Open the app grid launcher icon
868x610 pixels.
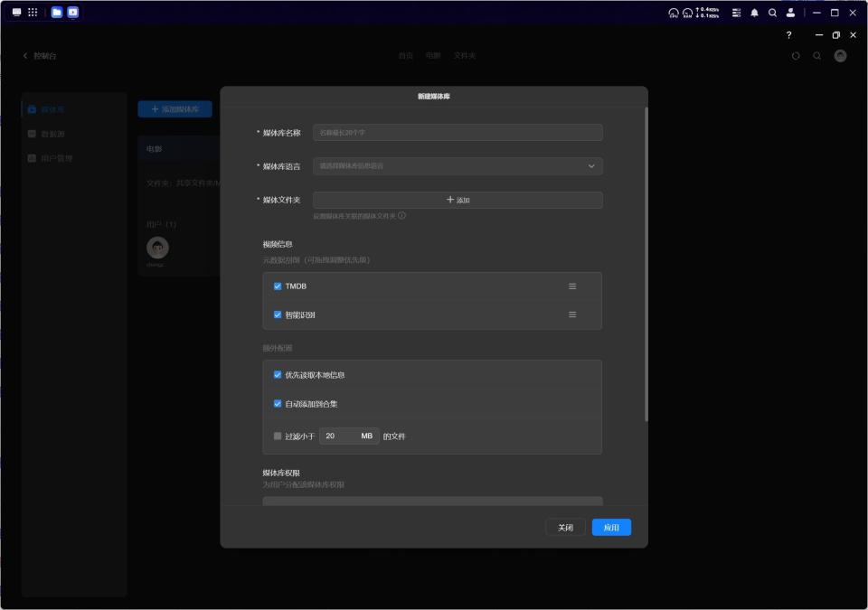(x=33, y=12)
